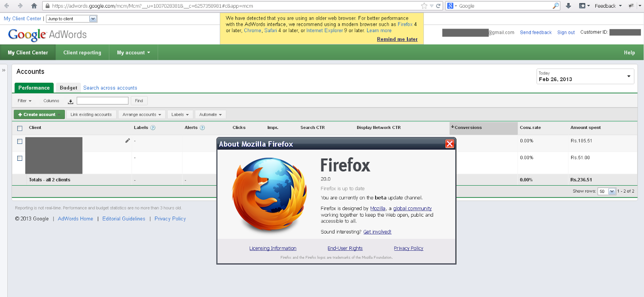Sort by the Amount spent column header

point(585,128)
